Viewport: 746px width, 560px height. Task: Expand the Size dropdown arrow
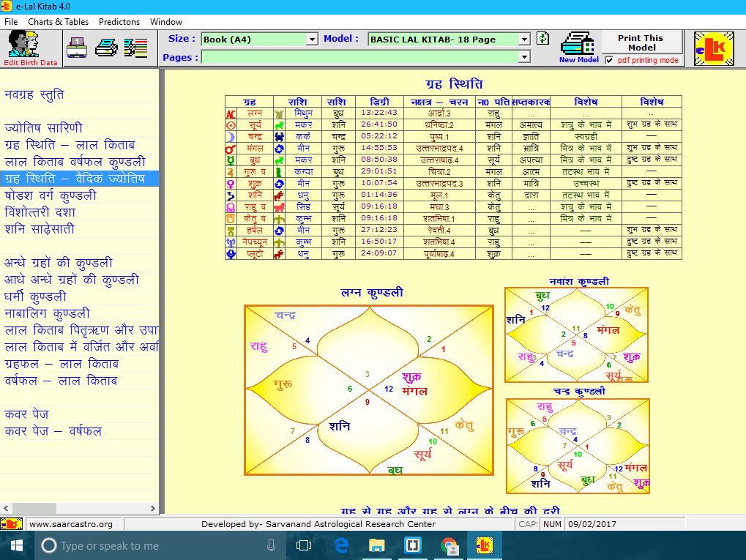(312, 40)
